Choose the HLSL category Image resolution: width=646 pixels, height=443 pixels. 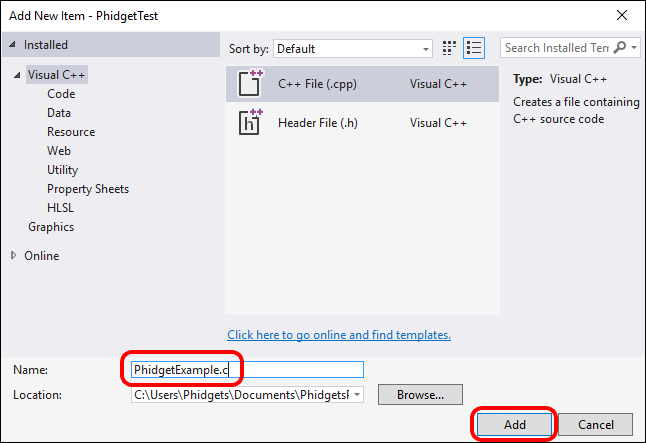[60, 208]
